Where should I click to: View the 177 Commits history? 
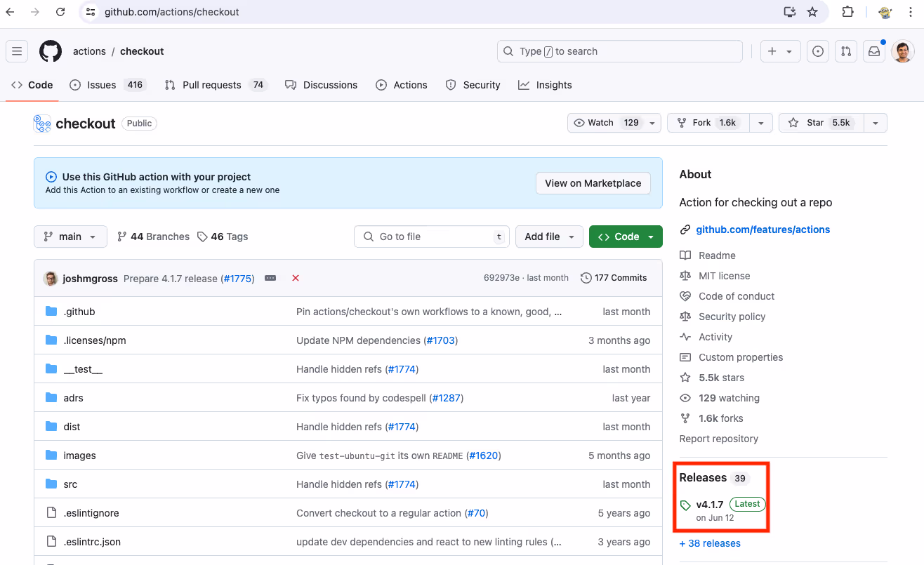[614, 278]
